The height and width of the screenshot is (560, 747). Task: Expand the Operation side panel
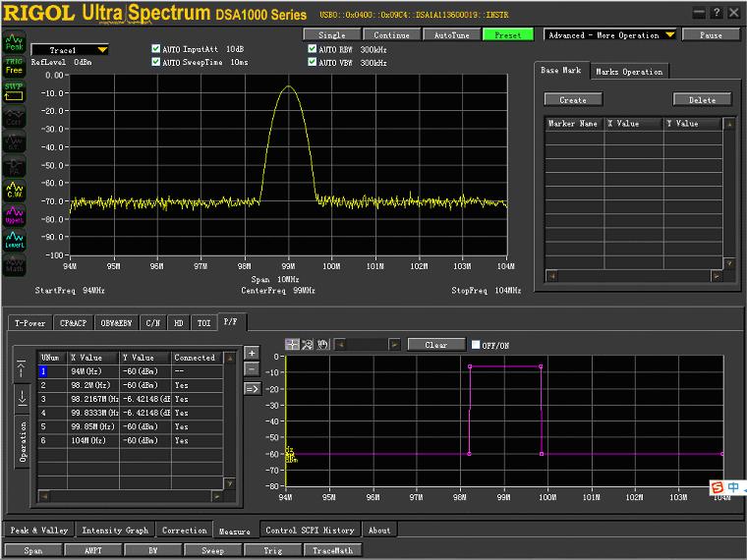click(23, 441)
